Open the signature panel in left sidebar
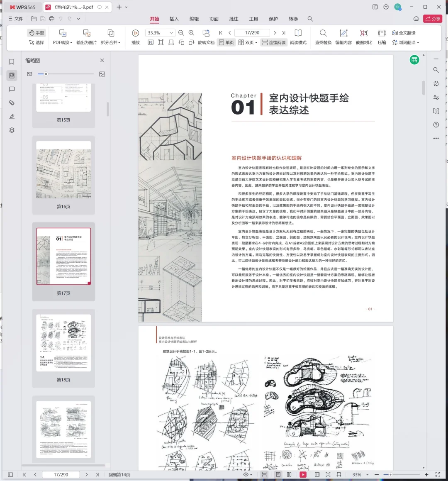Screen dimensions: 448x481 (x=12, y=117)
